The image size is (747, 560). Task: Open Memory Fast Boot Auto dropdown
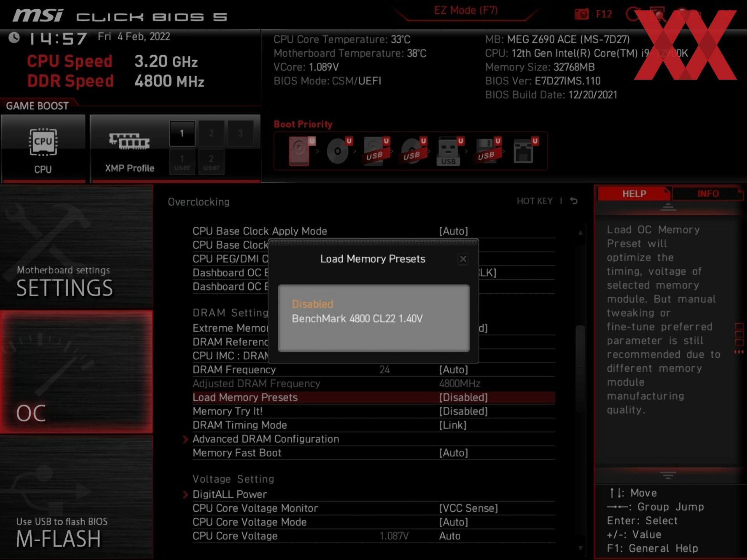[x=454, y=453]
